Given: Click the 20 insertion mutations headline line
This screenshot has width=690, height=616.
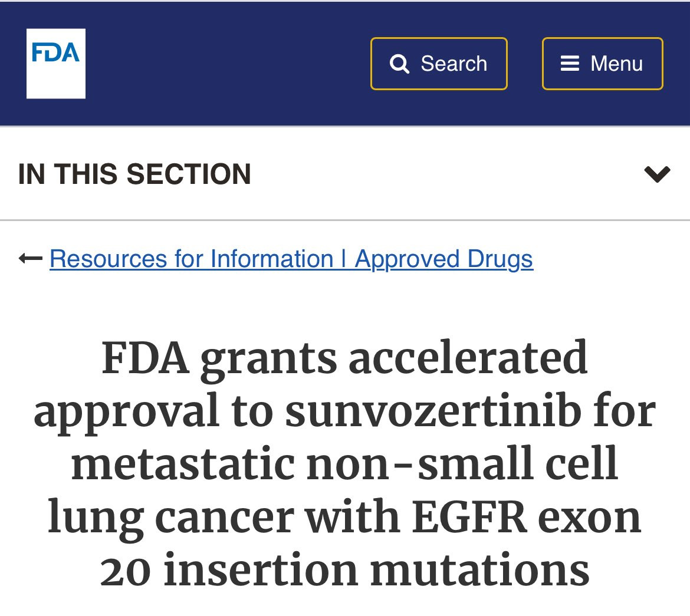Looking at the screenshot, I should coord(344,569).
